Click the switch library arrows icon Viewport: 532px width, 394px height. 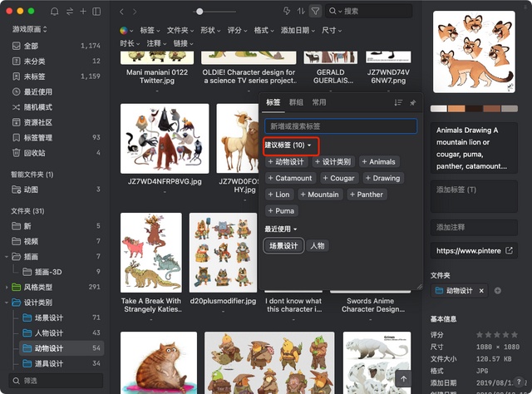click(x=70, y=11)
